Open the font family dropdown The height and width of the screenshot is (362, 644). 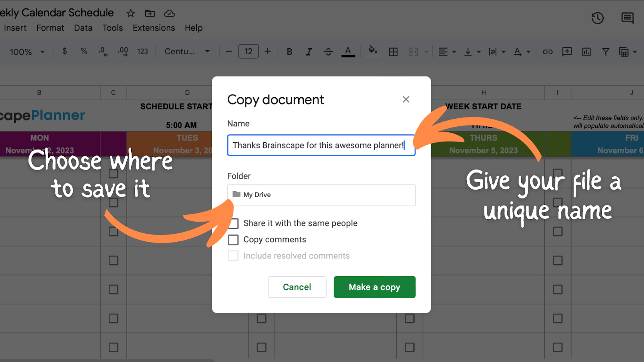(186, 51)
